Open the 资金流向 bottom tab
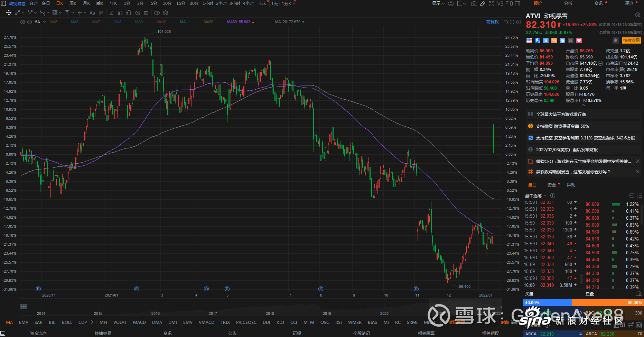 pyautogui.click(x=38, y=334)
